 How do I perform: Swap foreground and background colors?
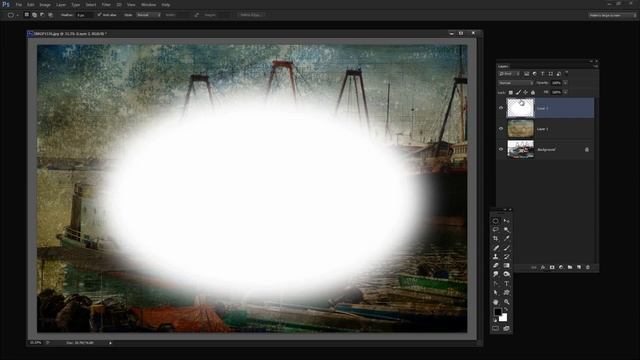[506, 309]
